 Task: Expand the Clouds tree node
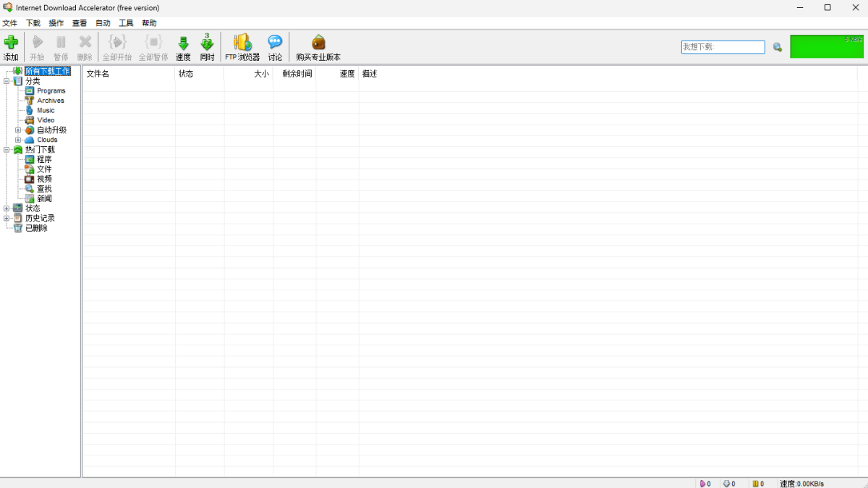click(x=18, y=140)
